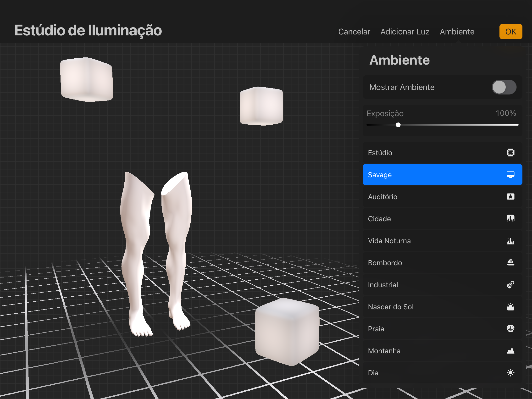Screen dimensions: 532x399
Task: Select the Savage environment row
Action: click(442, 175)
